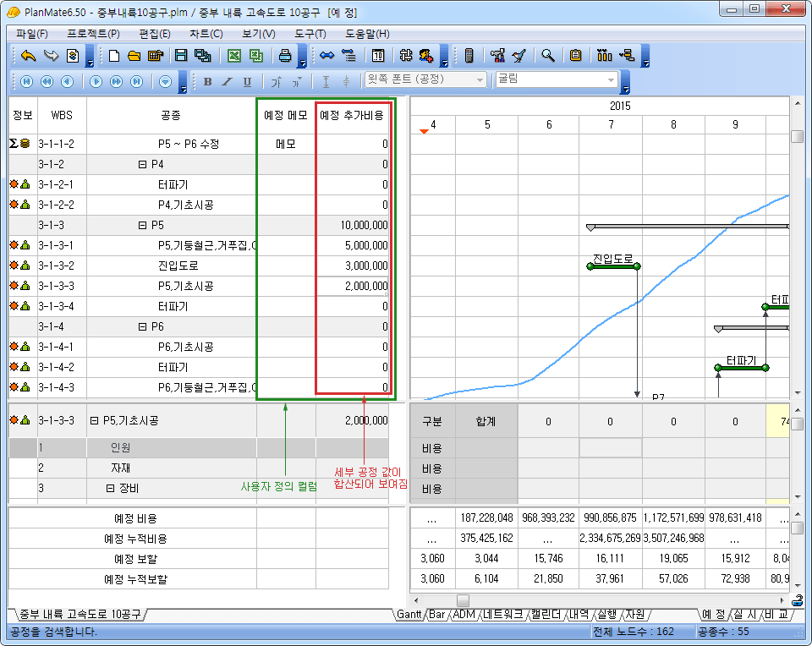Click the Print icon
The height and width of the screenshot is (646, 812).
(x=285, y=56)
